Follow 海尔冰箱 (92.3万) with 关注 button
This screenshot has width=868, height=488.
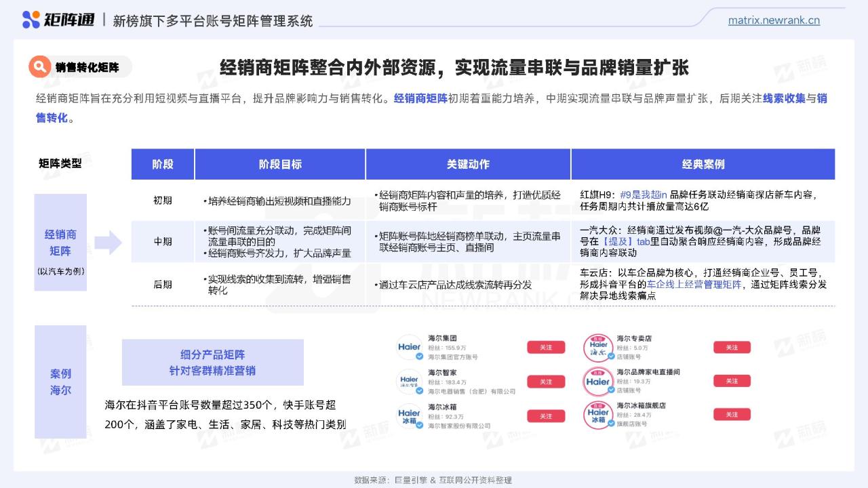pyautogui.click(x=546, y=415)
